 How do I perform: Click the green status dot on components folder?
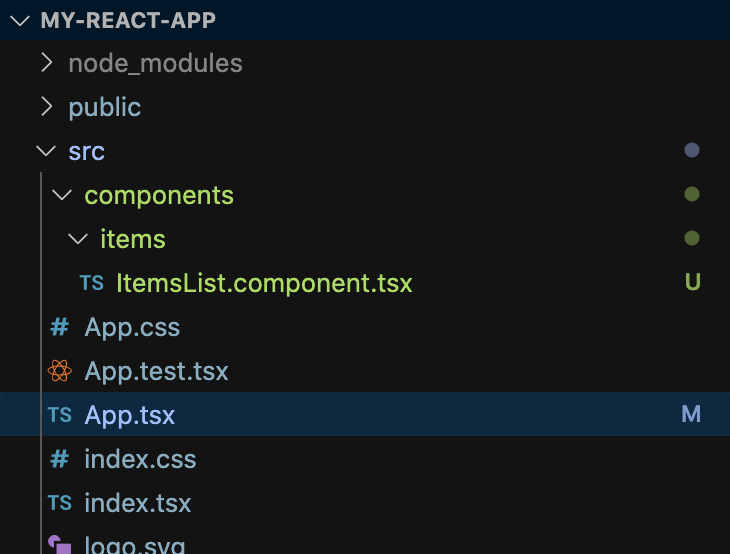(692, 194)
